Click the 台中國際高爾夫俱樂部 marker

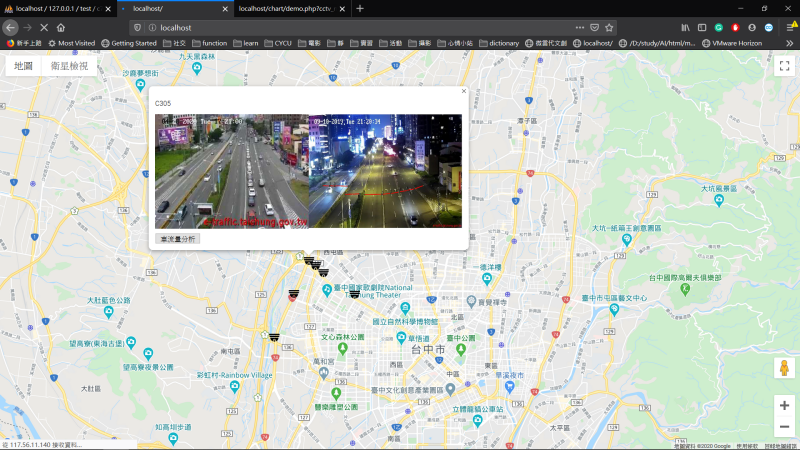point(685,289)
